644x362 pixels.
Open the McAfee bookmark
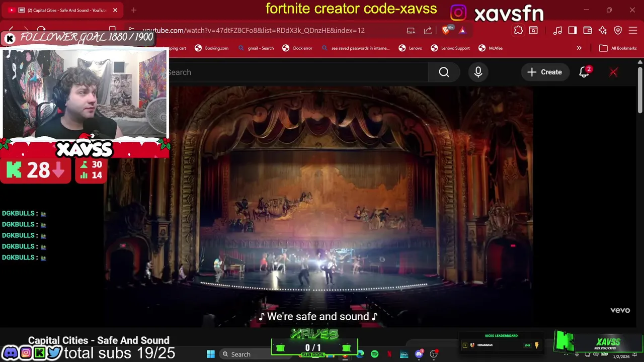(x=491, y=48)
